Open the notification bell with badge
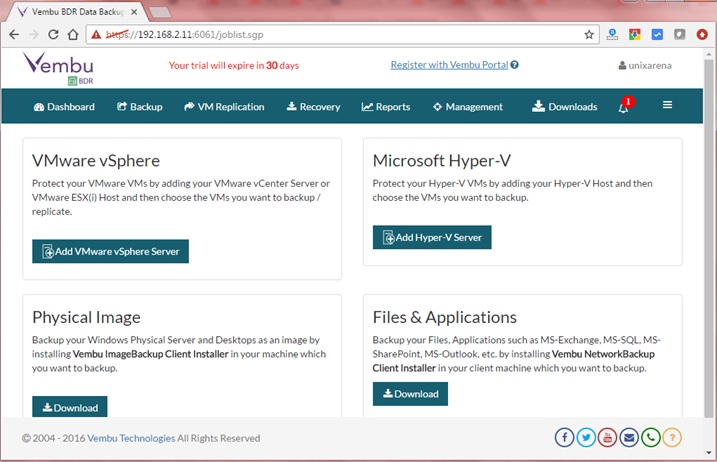Screen dimensions: 717x462 [625, 106]
